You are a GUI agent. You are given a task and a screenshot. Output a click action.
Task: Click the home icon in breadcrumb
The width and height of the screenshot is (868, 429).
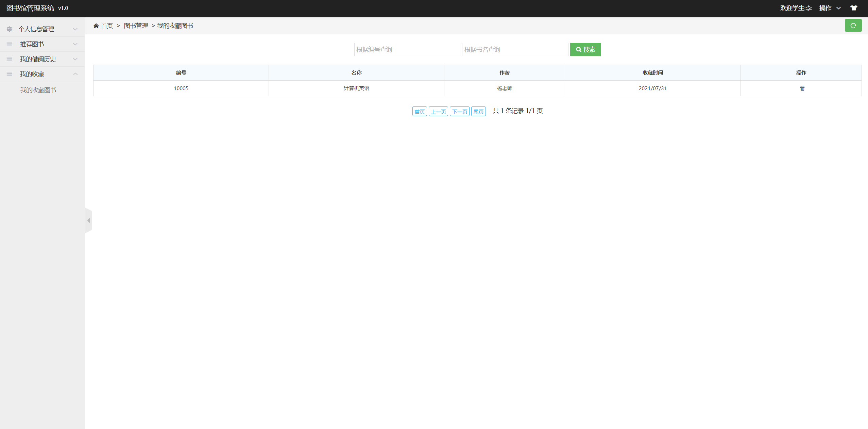[96, 26]
